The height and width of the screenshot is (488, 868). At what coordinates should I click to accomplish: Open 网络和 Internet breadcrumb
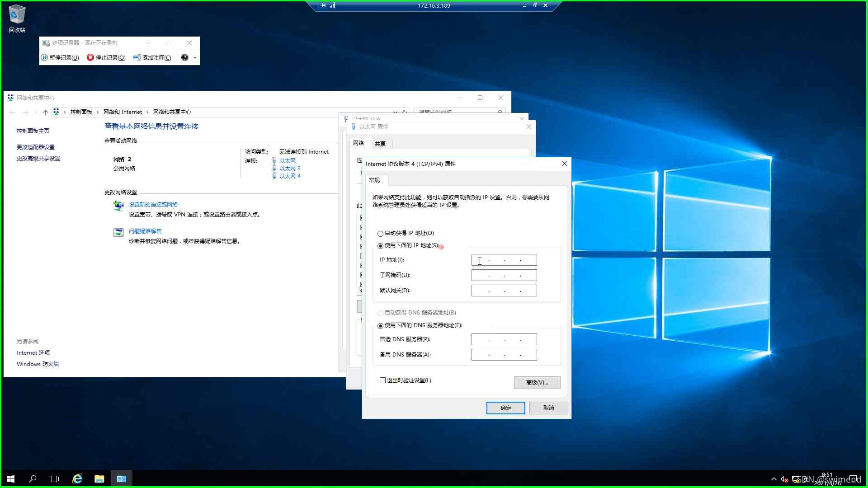click(x=123, y=112)
